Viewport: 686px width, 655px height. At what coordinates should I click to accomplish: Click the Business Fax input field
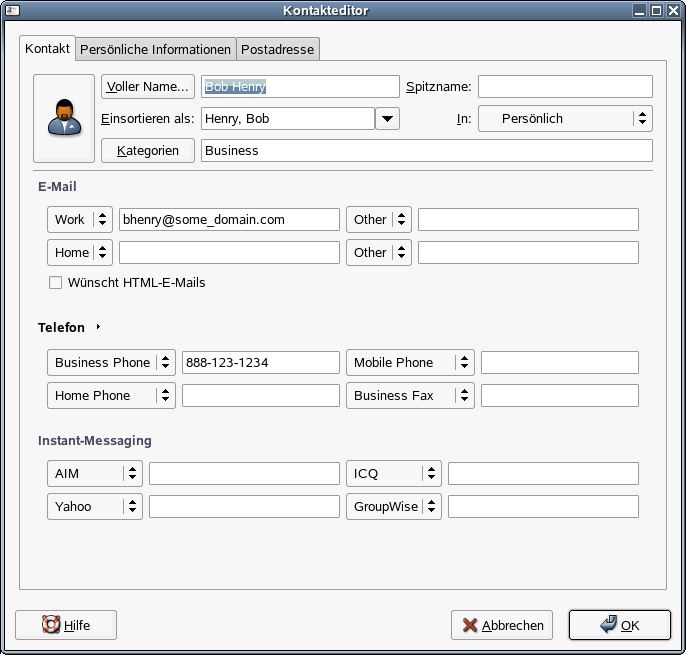click(560, 396)
